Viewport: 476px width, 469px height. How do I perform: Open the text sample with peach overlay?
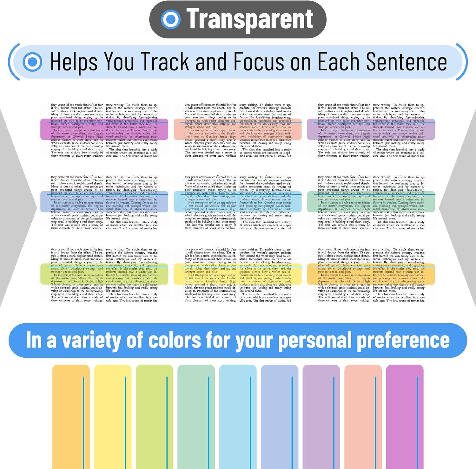coord(238,130)
